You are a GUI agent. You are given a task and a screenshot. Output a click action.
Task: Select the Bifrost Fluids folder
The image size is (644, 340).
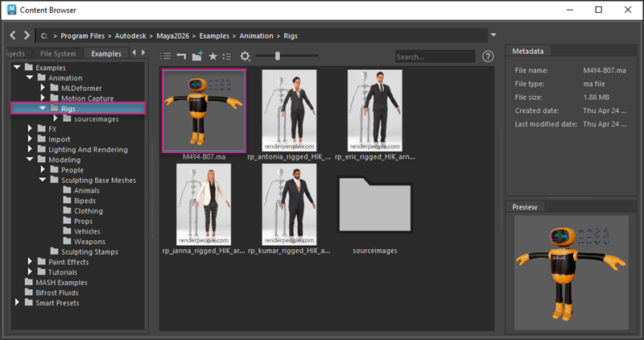point(52,292)
